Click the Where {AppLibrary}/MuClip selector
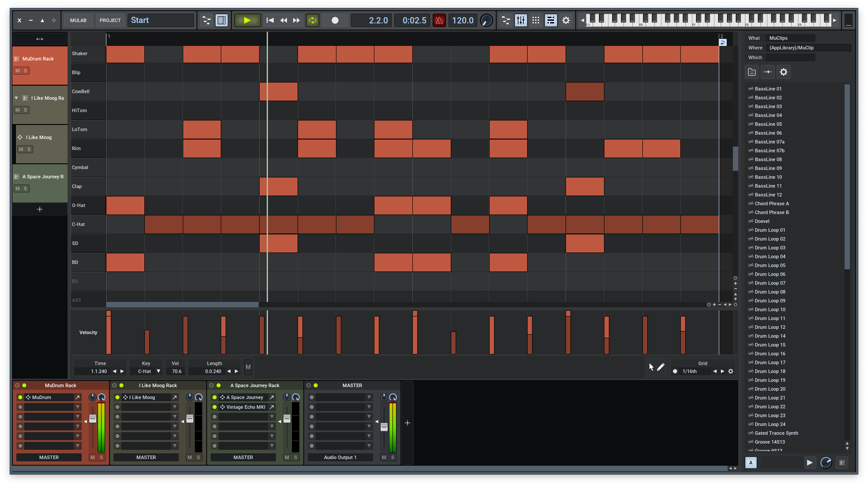This screenshot has width=868, height=486. click(809, 48)
